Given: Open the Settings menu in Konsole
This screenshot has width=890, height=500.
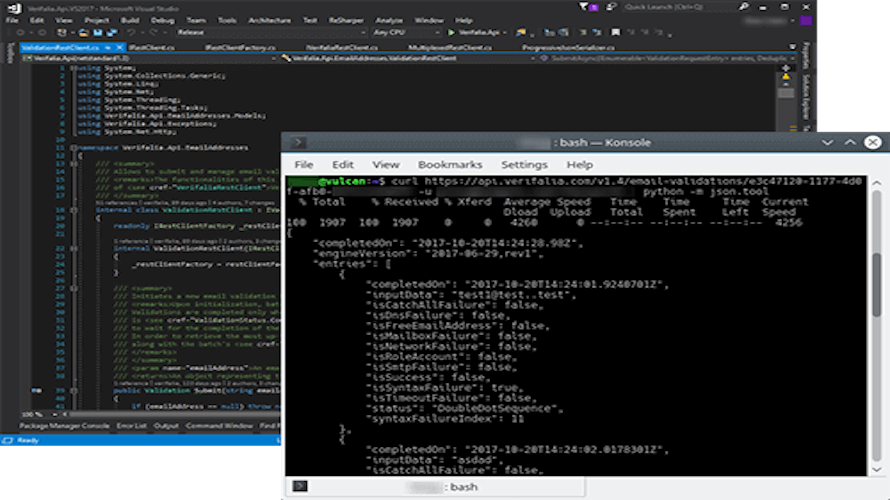Looking at the screenshot, I should click(524, 165).
